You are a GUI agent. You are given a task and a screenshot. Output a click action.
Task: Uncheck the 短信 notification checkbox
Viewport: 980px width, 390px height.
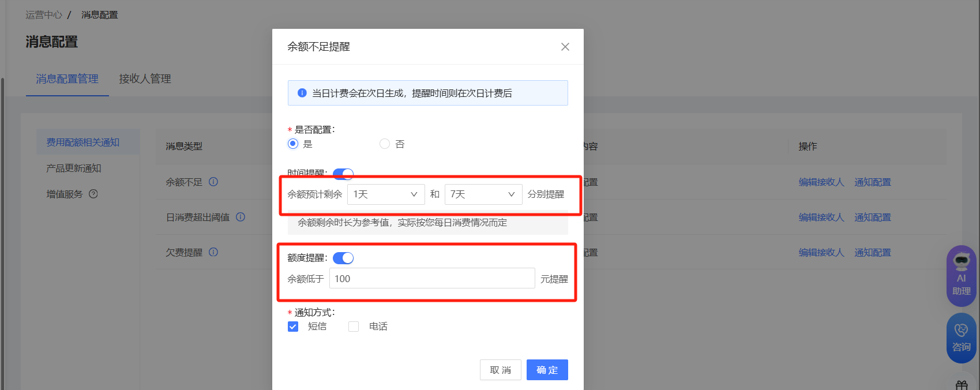pos(293,327)
